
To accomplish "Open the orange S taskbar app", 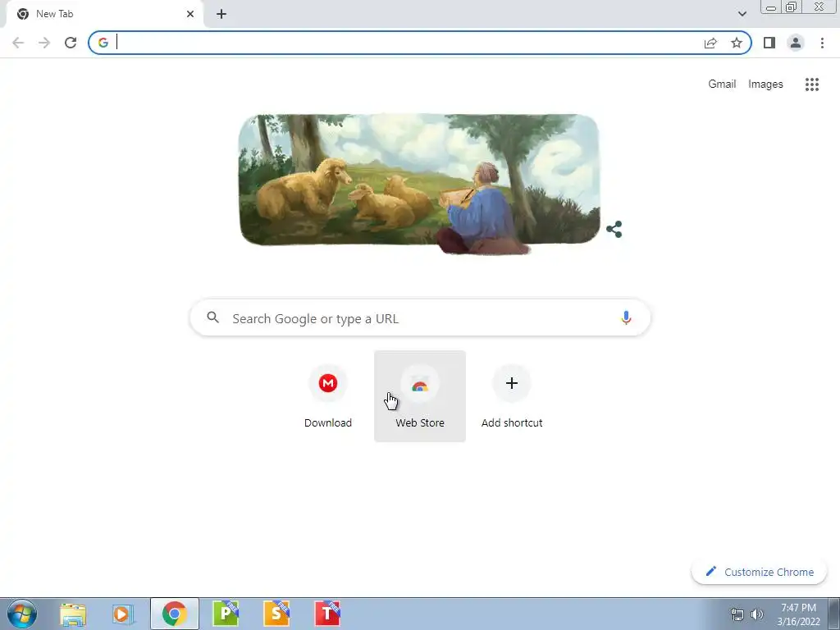I will click(276, 614).
